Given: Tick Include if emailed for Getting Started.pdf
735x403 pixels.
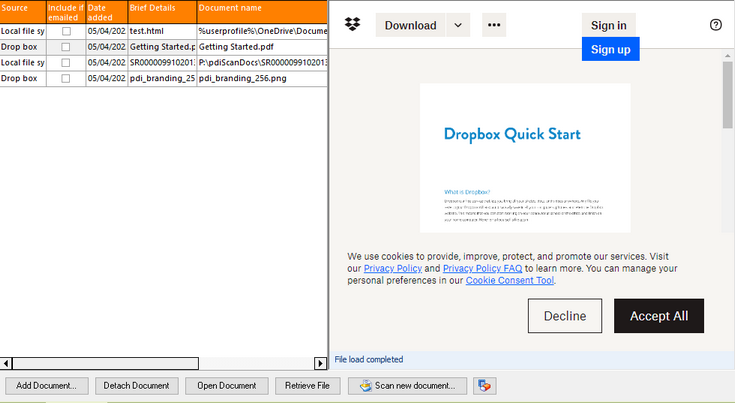Looking at the screenshot, I should [x=66, y=47].
